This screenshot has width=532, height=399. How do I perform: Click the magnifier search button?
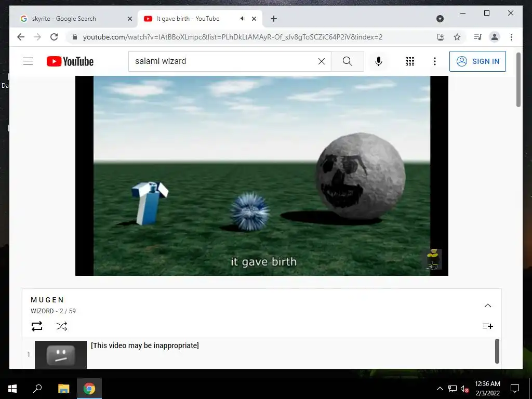[347, 61]
